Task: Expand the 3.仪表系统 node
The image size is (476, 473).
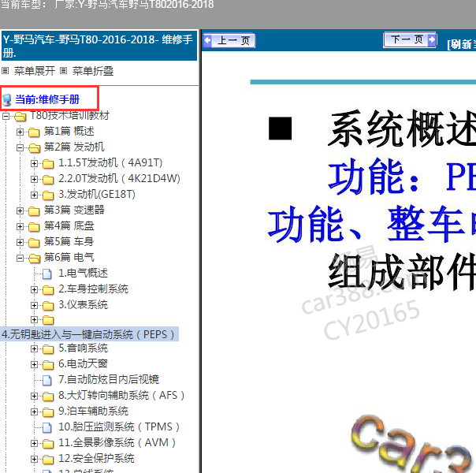Action: coord(35,305)
